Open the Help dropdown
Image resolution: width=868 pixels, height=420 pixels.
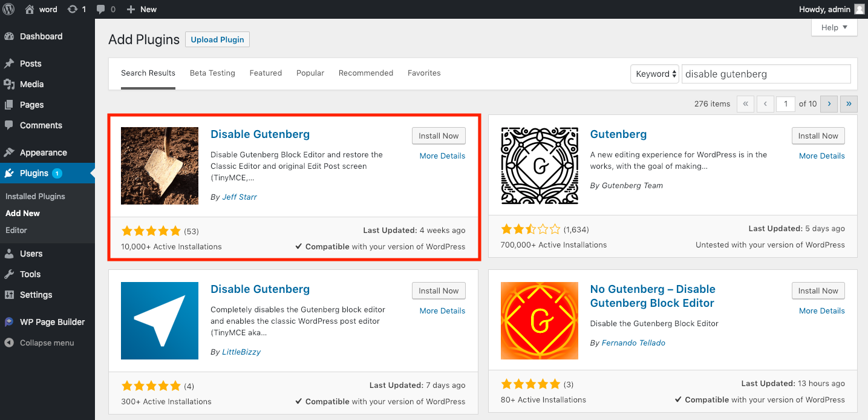click(834, 27)
